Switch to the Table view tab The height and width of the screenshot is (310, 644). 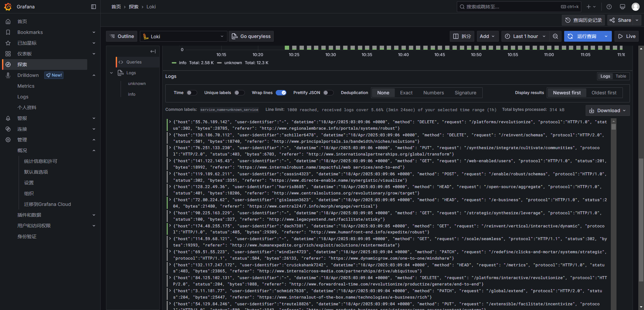tap(621, 76)
